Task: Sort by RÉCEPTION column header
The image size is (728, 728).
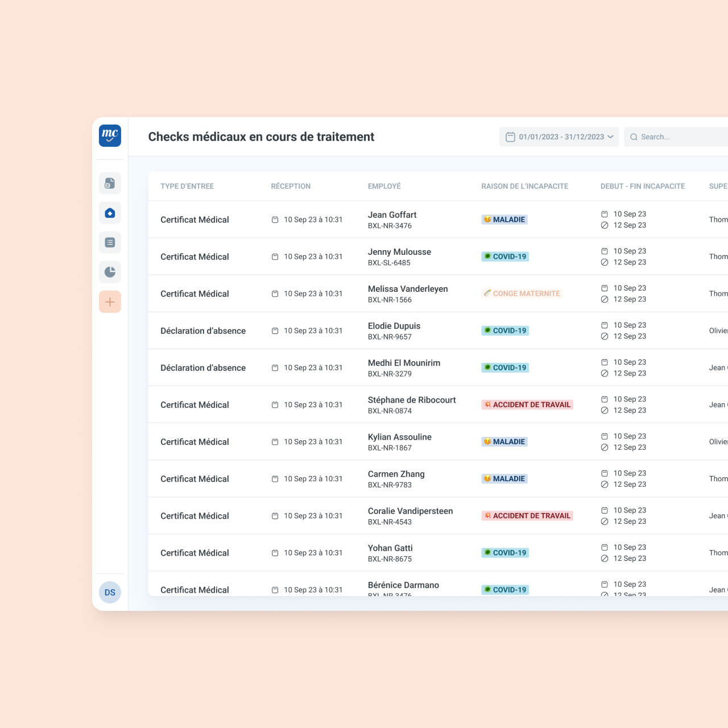Action: click(291, 186)
